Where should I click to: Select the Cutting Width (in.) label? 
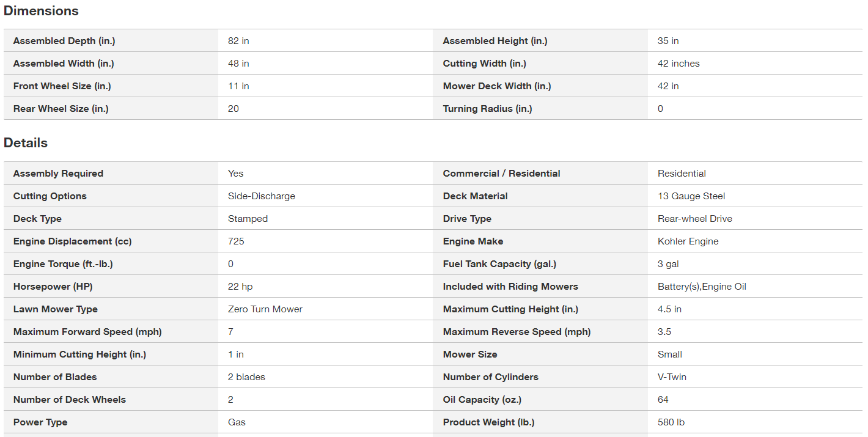click(x=484, y=64)
